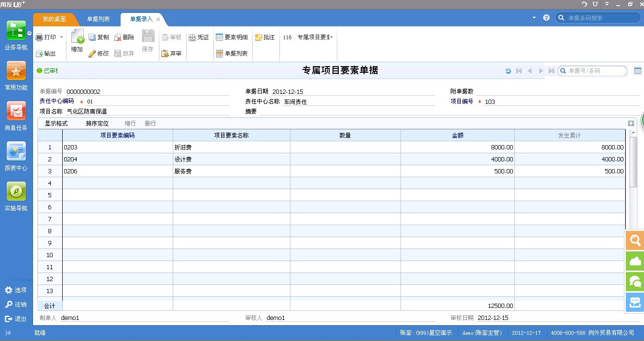Open the 实施导航 compass icon
644x341 pixels.
[16, 192]
